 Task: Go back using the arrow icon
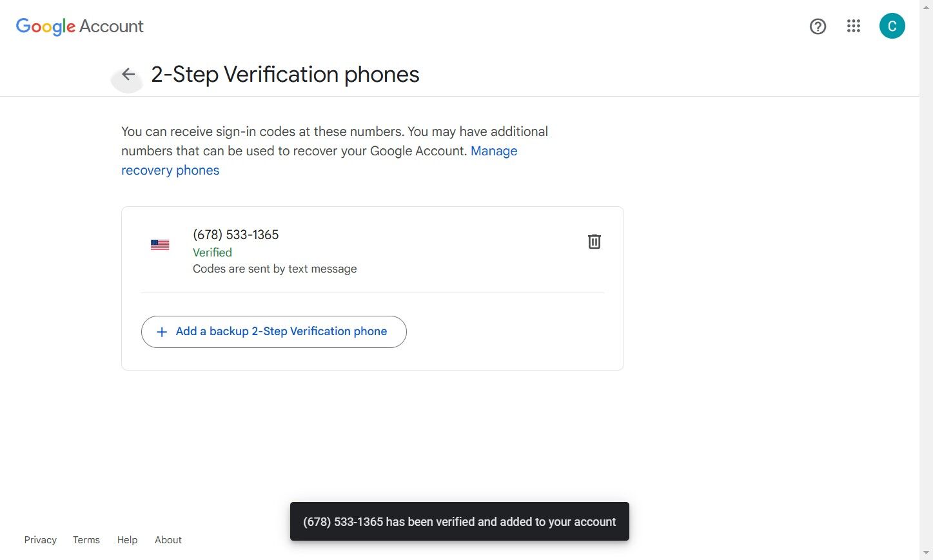(128, 75)
